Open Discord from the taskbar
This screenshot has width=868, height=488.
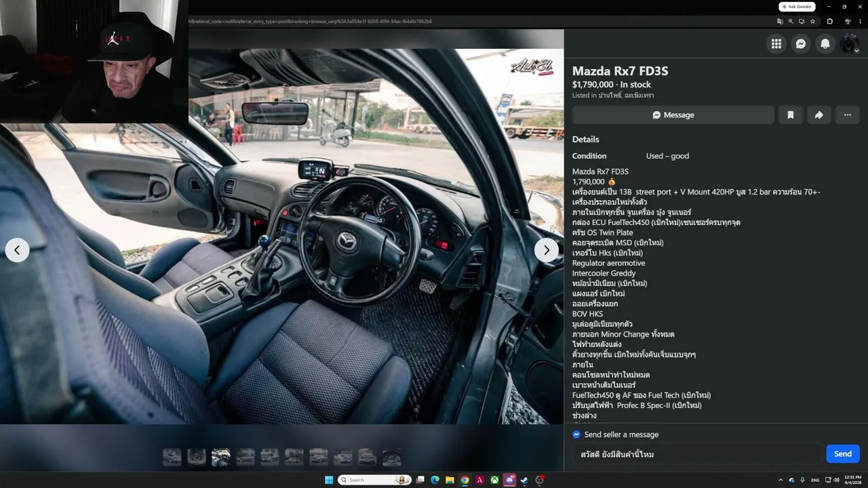[x=510, y=480]
